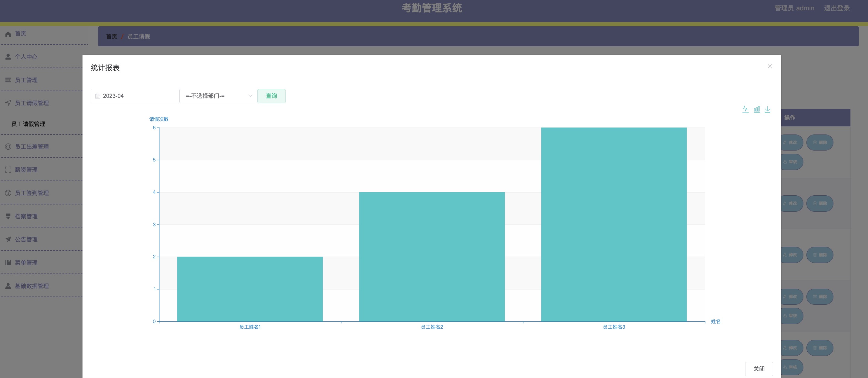Click calendar icon in month picker
This screenshot has width=868, height=378.
tap(98, 96)
